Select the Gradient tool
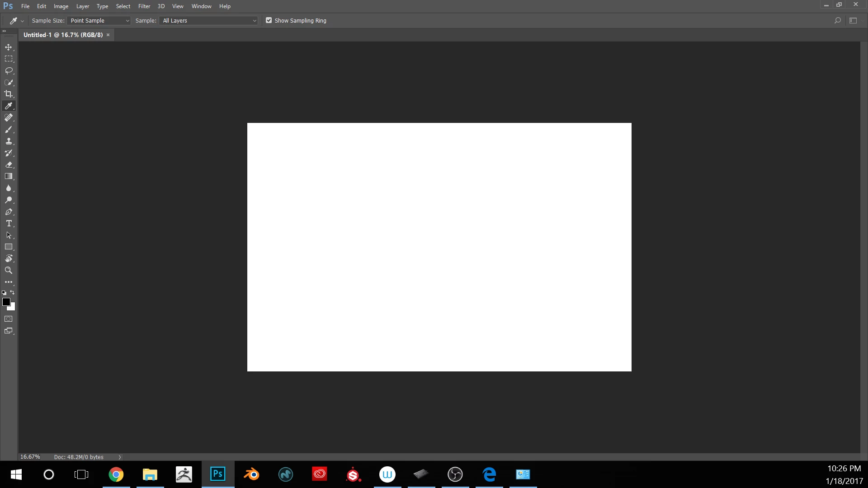Screen dimensions: 868x488 click(9, 177)
